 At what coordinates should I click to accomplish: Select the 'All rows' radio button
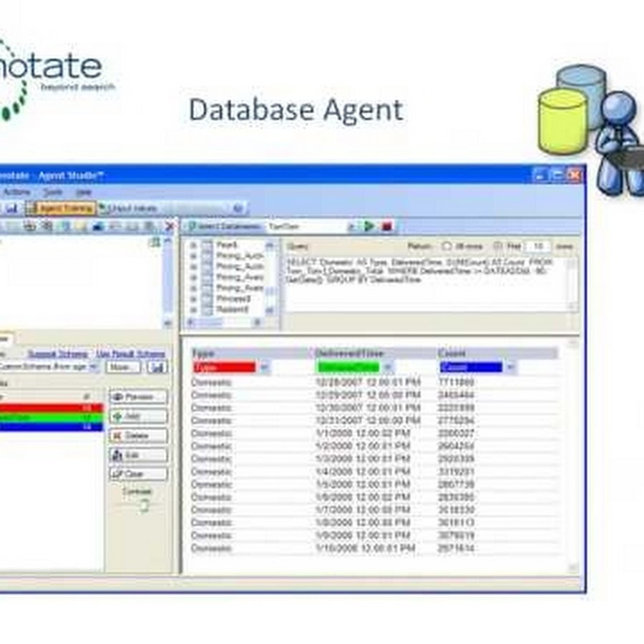[447, 246]
